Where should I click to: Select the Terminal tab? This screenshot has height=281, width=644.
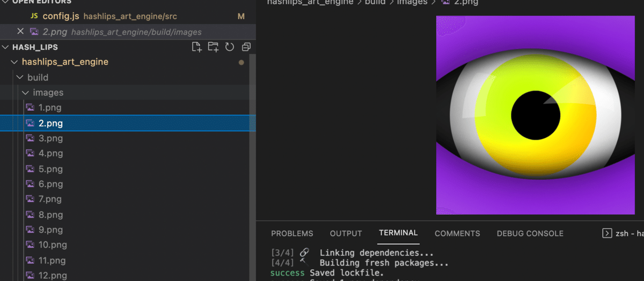click(398, 233)
